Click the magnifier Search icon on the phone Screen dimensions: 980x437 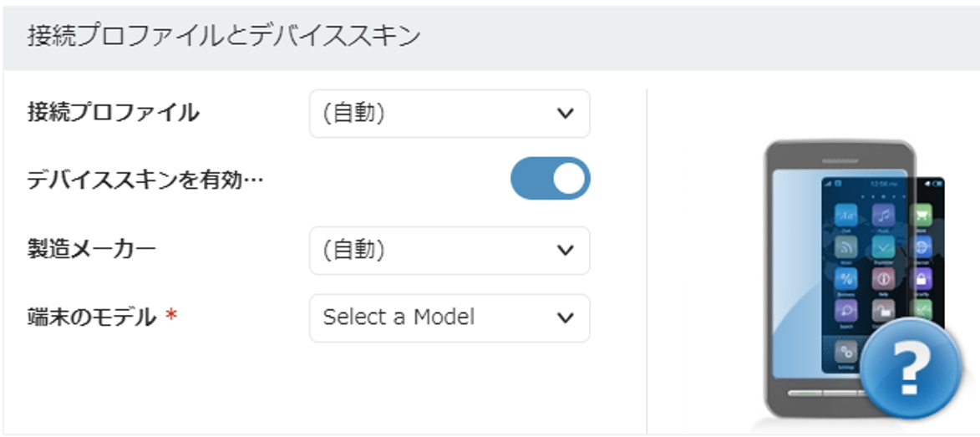845,311
